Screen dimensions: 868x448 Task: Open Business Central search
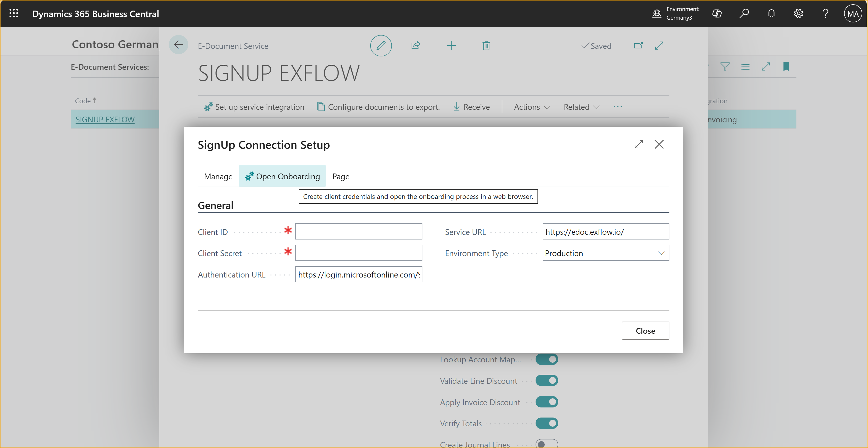coord(744,13)
